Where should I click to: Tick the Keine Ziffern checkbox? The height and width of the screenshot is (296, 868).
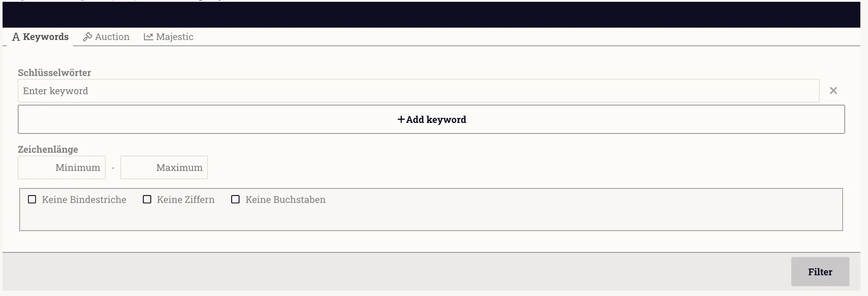(147, 199)
